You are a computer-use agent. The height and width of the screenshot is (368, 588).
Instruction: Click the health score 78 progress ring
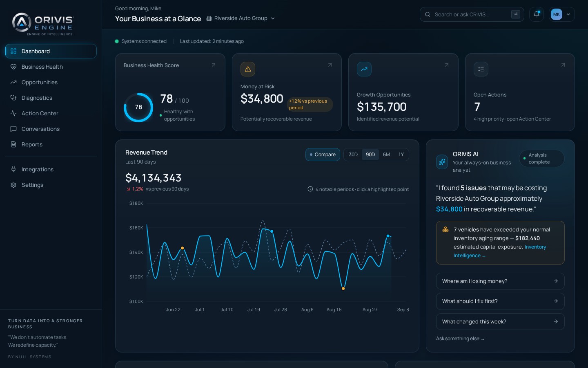click(138, 107)
